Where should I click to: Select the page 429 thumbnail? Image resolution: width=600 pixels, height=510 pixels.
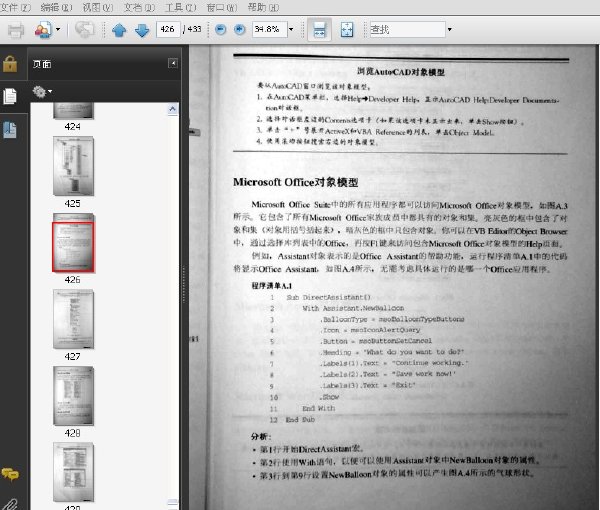pos(73,472)
